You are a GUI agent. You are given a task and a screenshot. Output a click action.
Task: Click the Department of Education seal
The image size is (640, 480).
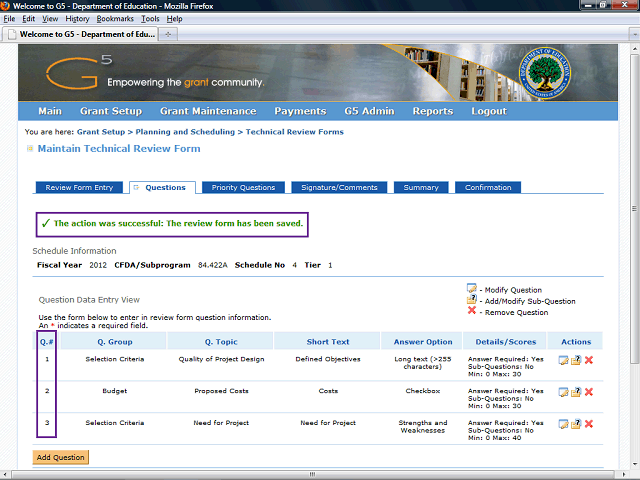pyautogui.click(x=544, y=73)
